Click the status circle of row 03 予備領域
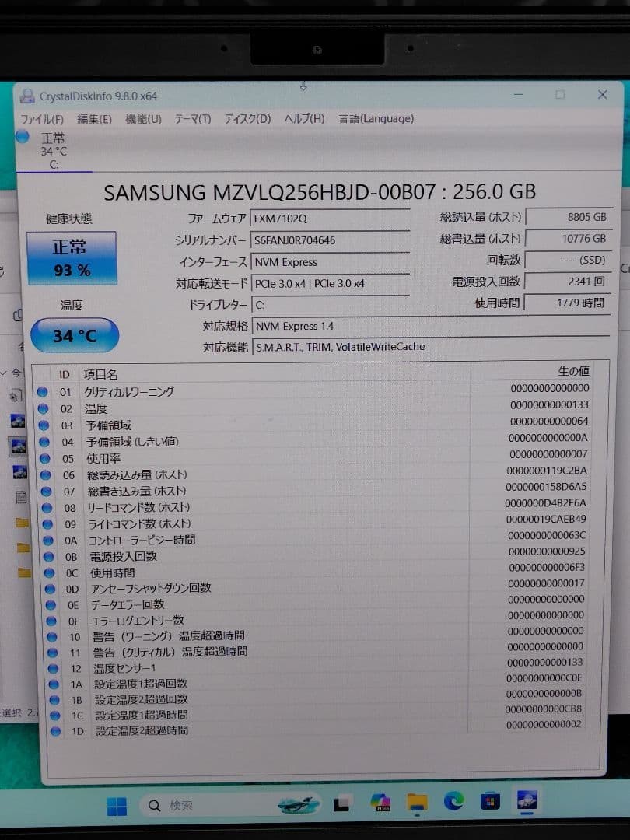630x840 pixels. [x=44, y=425]
